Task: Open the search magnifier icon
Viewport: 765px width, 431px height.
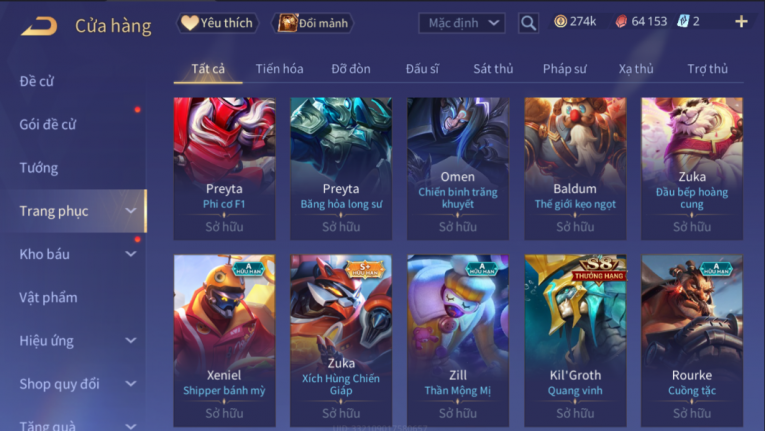Action: tap(528, 23)
